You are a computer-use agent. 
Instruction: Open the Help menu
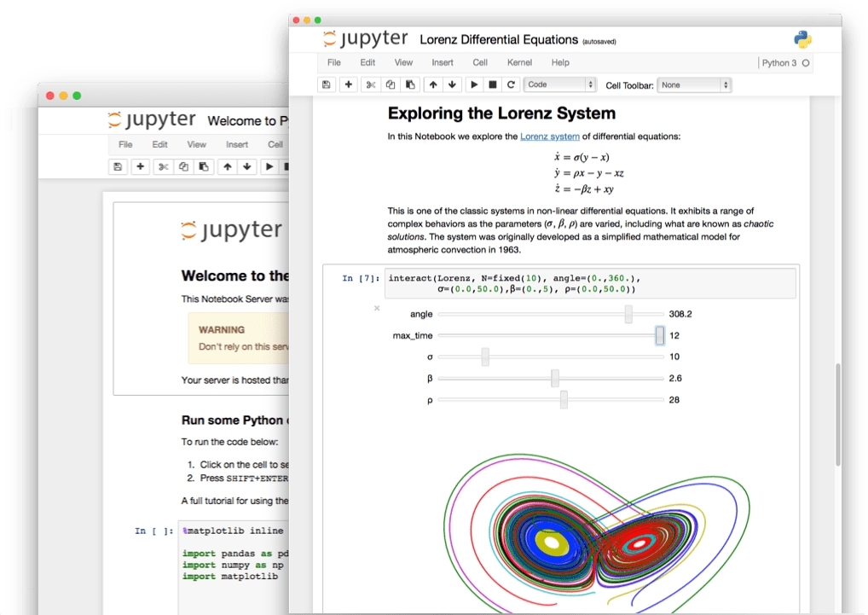[560, 62]
